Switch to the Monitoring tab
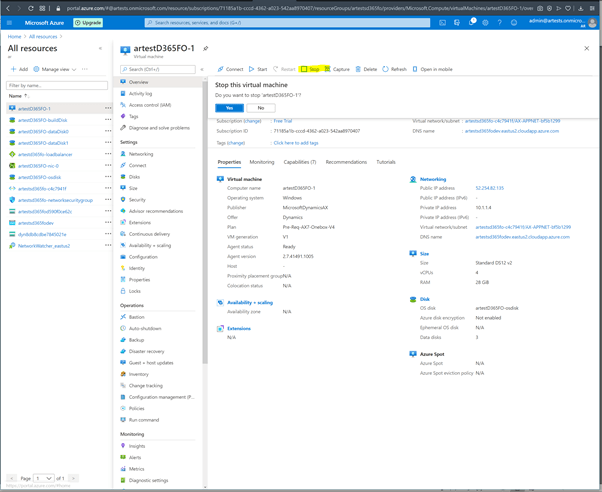Viewport: 602px width, 492px height. [262, 162]
